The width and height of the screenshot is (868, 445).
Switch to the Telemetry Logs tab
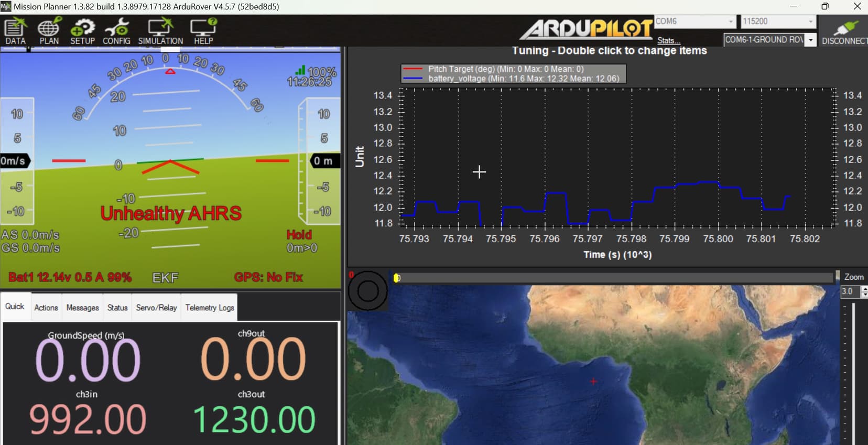tap(210, 308)
